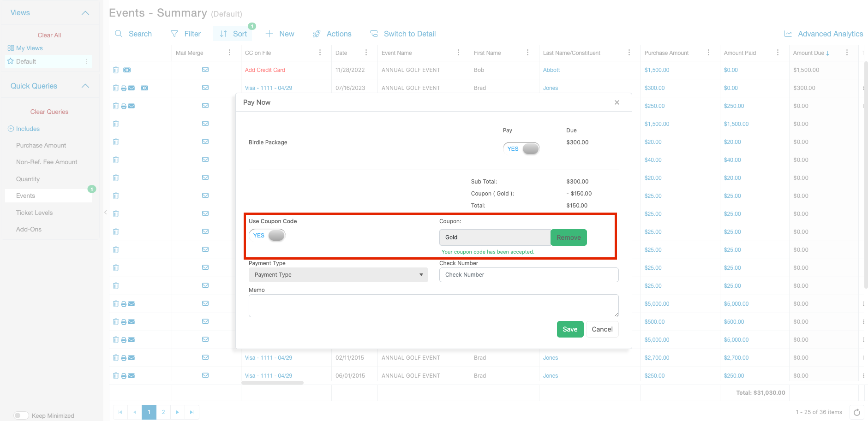The height and width of the screenshot is (421, 868).
Task: Collapse the Quick Queries section chevron
Action: [85, 86]
